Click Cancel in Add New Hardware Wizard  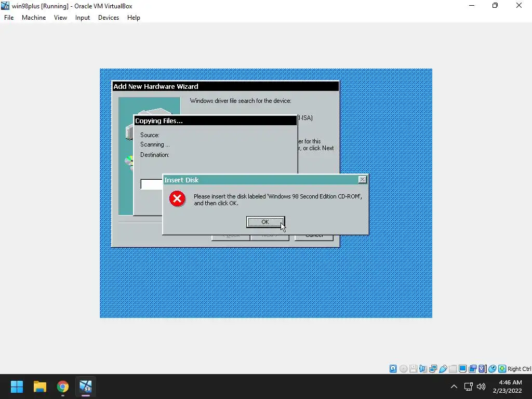(x=314, y=236)
